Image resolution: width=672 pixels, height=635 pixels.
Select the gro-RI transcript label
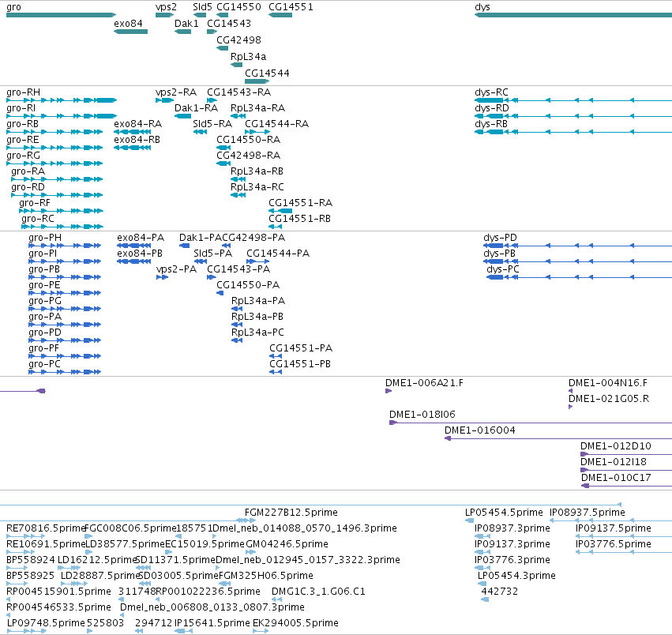pyautogui.click(x=21, y=108)
